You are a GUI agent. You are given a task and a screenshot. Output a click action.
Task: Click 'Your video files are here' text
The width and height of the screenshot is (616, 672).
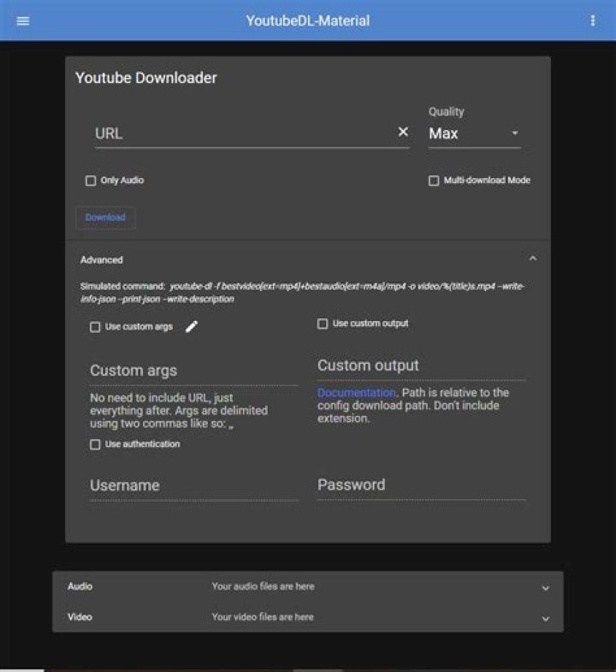click(x=263, y=617)
